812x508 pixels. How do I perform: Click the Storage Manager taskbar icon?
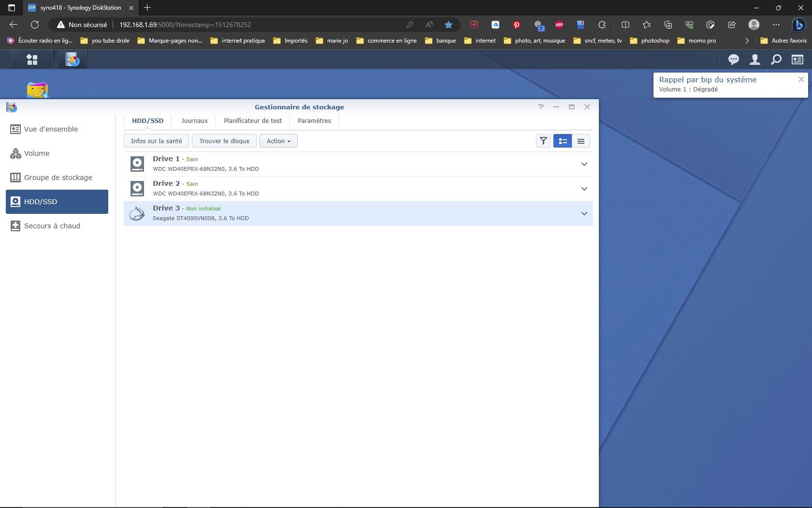[x=72, y=60]
